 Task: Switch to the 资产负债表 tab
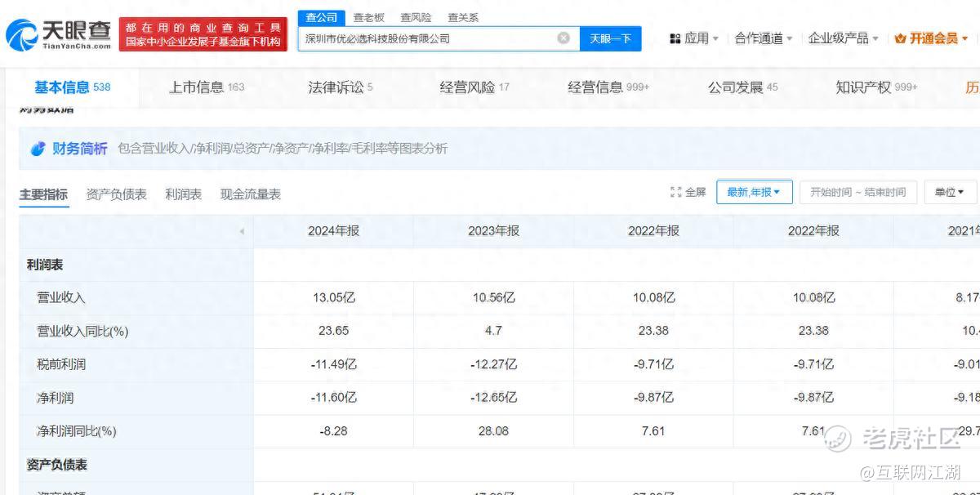pos(116,194)
